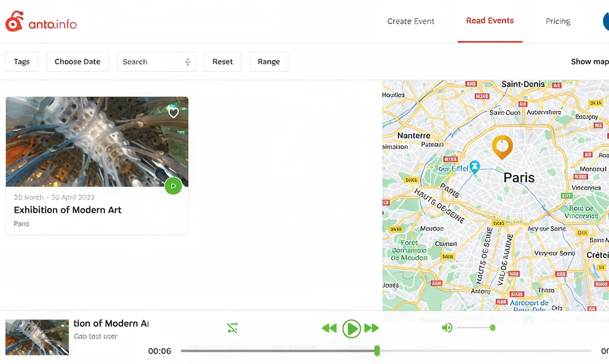Screen dimensions: 609x364
Task: Open the Tags filter dropdown
Action: 22,62
